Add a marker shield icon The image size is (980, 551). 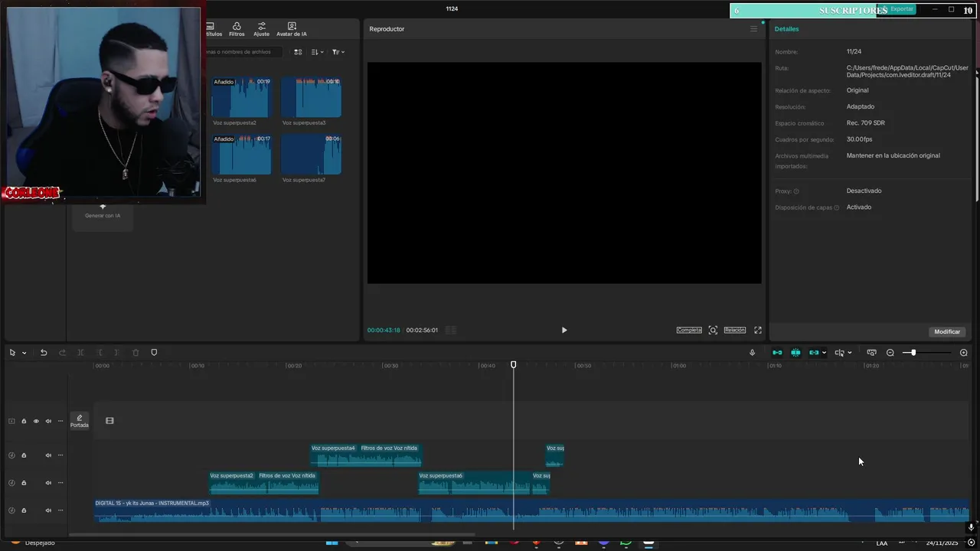pyautogui.click(x=154, y=352)
